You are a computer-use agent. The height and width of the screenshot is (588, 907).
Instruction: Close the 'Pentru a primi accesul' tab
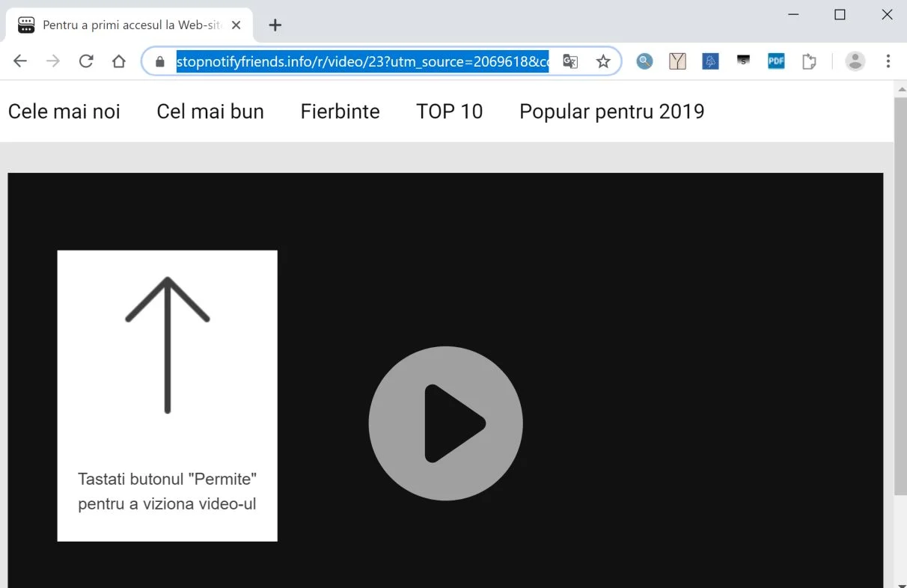pyautogui.click(x=236, y=25)
